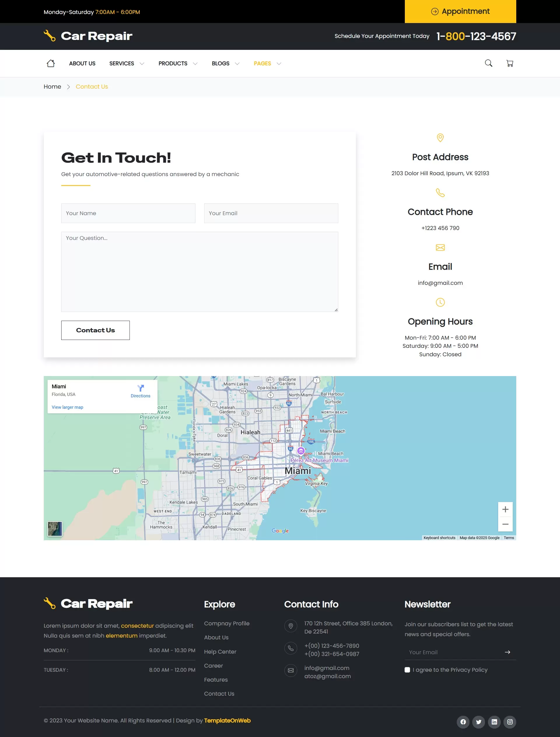The image size is (560, 737).
Task: Click the home icon in navigation
Action: (51, 63)
